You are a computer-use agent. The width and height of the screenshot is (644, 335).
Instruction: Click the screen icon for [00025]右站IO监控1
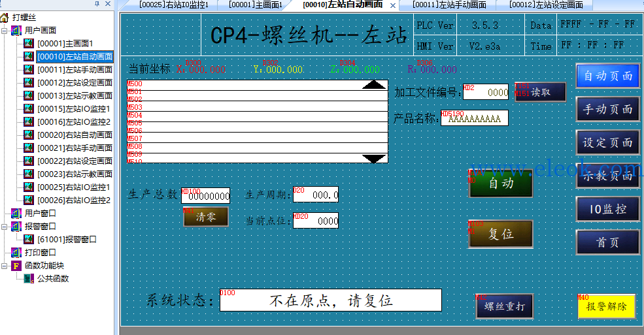[29, 187]
